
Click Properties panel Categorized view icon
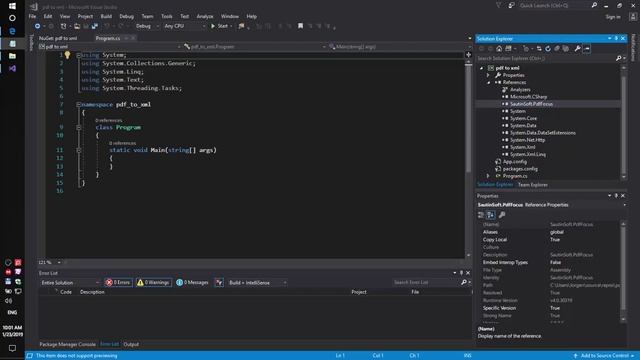click(x=481, y=215)
